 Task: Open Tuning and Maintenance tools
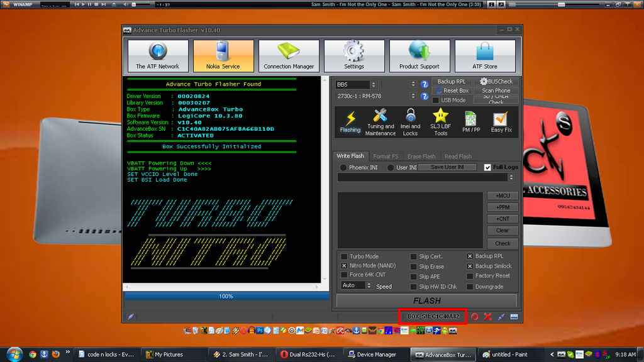[x=380, y=122]
